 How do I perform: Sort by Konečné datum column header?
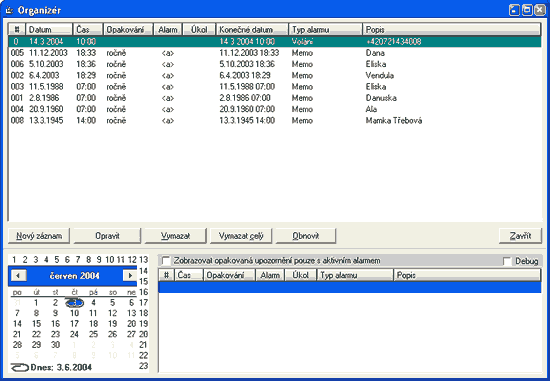click(x=252, y=29)
